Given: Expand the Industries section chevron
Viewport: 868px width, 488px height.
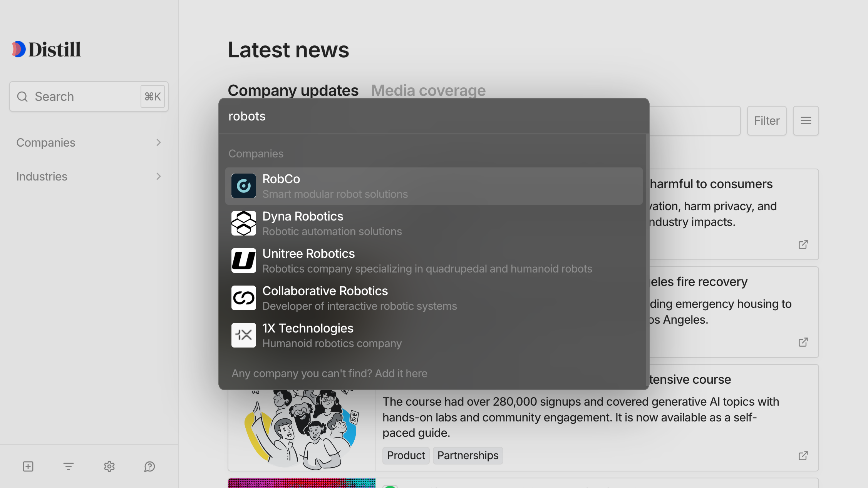Looking at the screenshot, I should point(158,176).
